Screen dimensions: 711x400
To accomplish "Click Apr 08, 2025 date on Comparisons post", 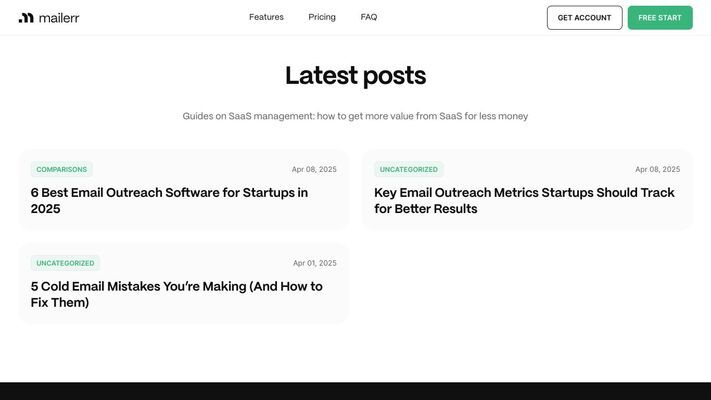I will 314,169.
